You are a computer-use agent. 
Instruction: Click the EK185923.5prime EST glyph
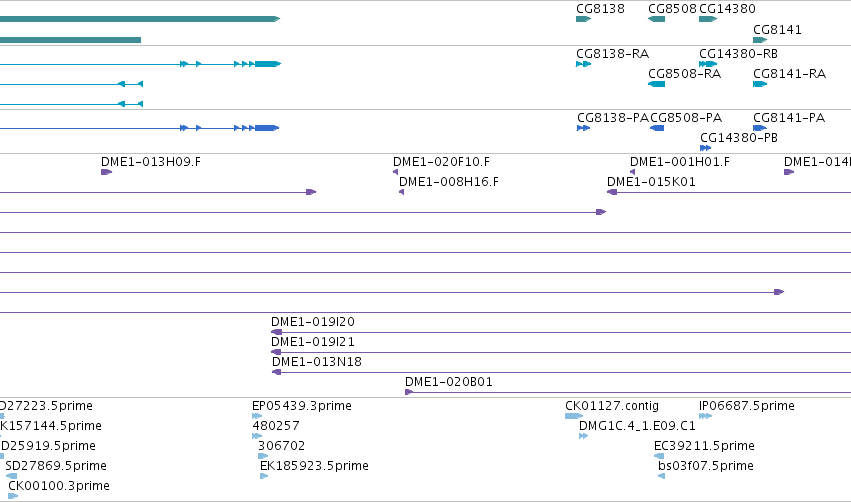point(264,476)
